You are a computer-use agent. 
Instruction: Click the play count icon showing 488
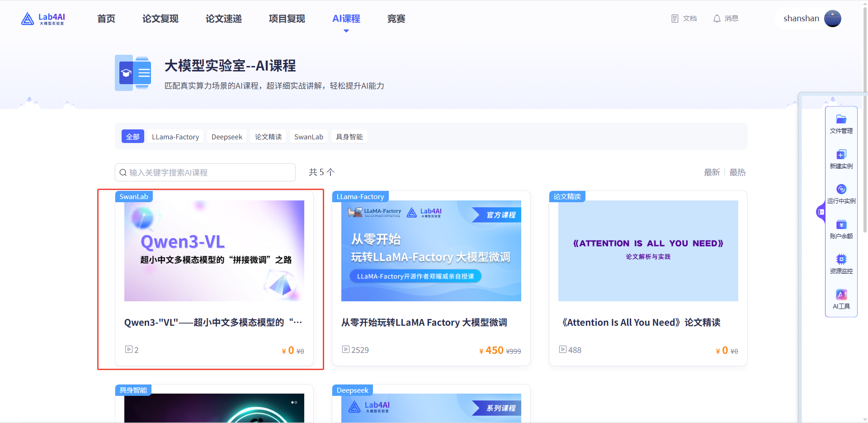tap(563, 349)
